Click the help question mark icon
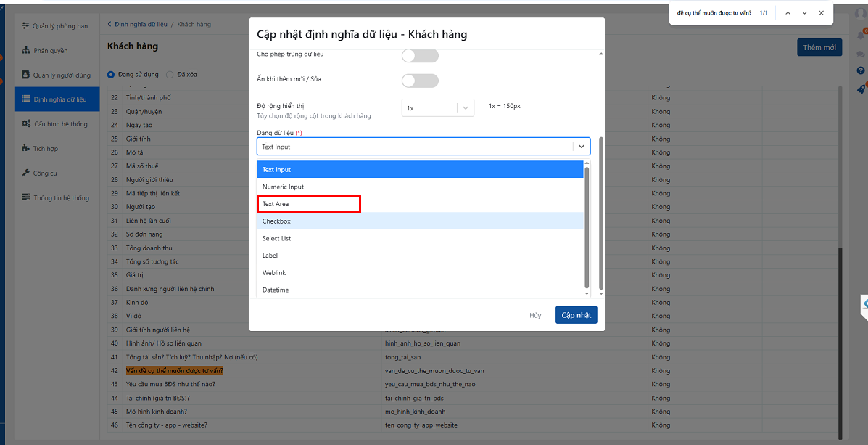The image size is (868, 445). 861,70
